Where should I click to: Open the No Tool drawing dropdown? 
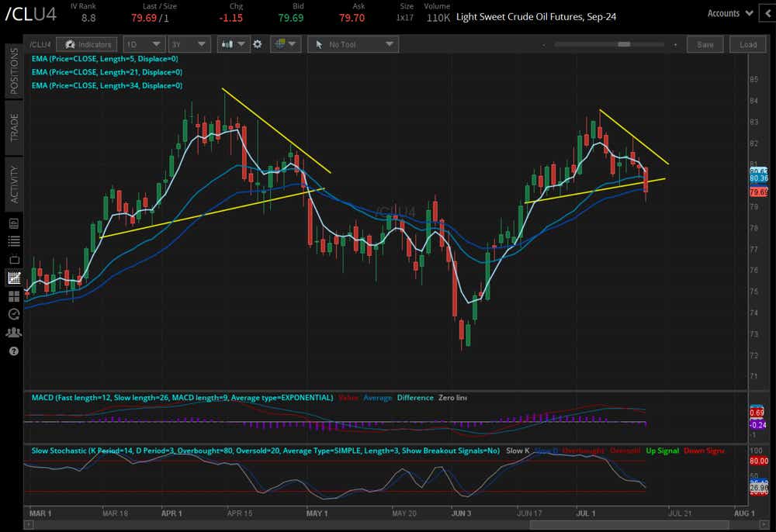click(x=352, y=44)
